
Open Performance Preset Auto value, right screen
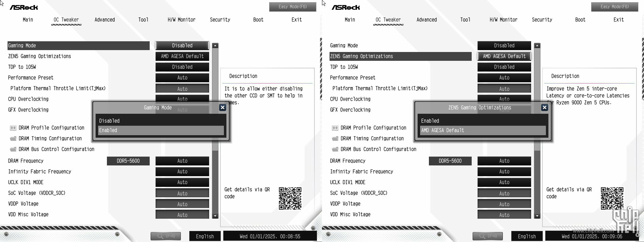[504, 78]
